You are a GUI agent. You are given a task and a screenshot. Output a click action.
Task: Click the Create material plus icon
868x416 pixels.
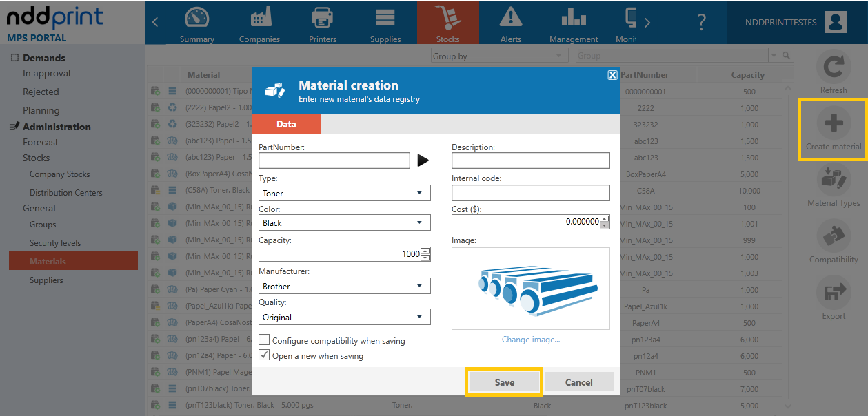click(834, 123)
